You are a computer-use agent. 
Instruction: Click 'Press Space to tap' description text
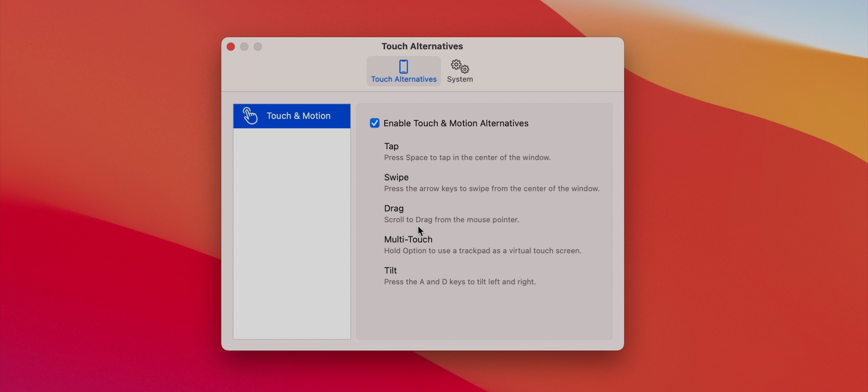click(467, 158)
